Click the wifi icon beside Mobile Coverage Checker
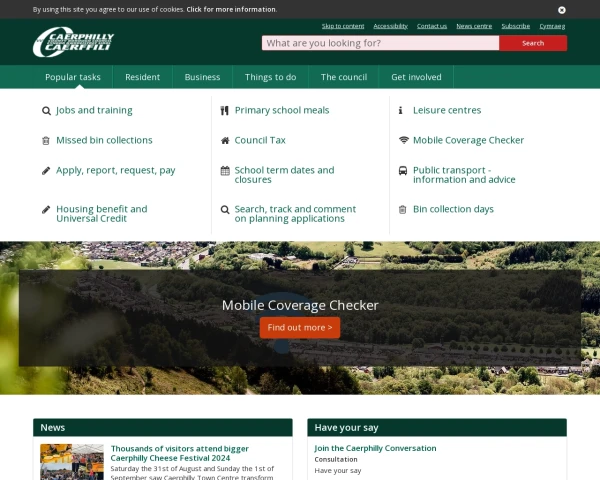Screen dimensions: 600x480 coord(404,140)
